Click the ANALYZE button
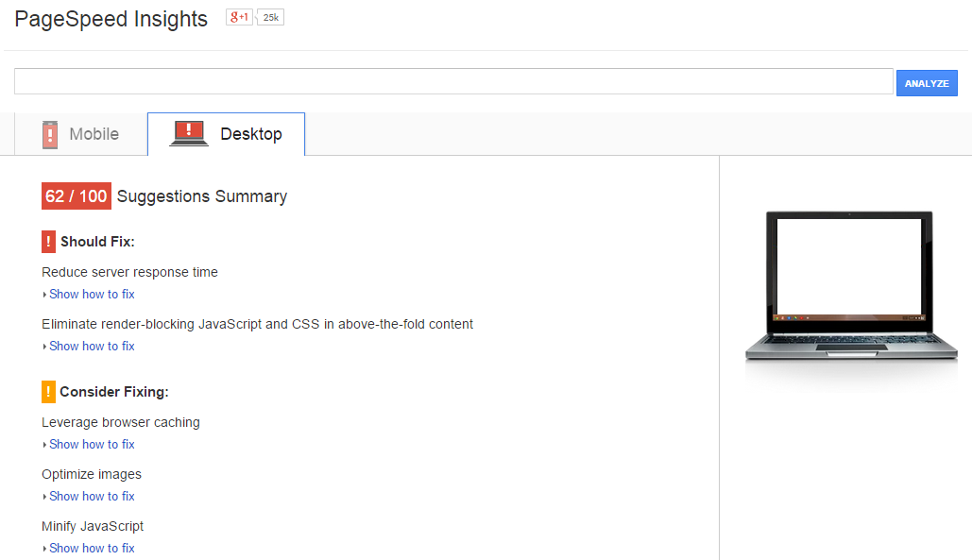972x560 pixels. 927,83
